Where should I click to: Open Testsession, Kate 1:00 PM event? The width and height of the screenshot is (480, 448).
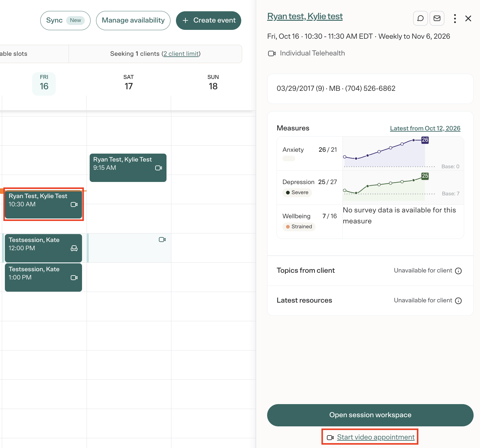click(x=44, y=277)
